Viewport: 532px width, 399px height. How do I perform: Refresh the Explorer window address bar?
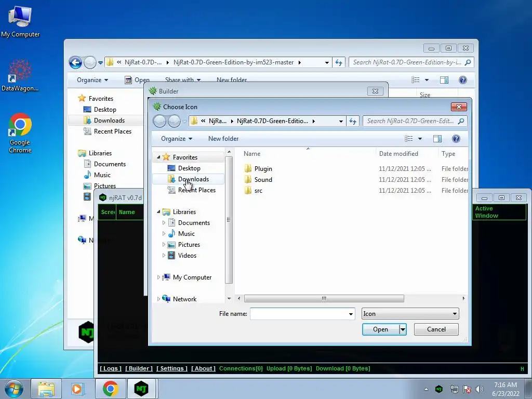pyautogui.click(x=339, y=62)
